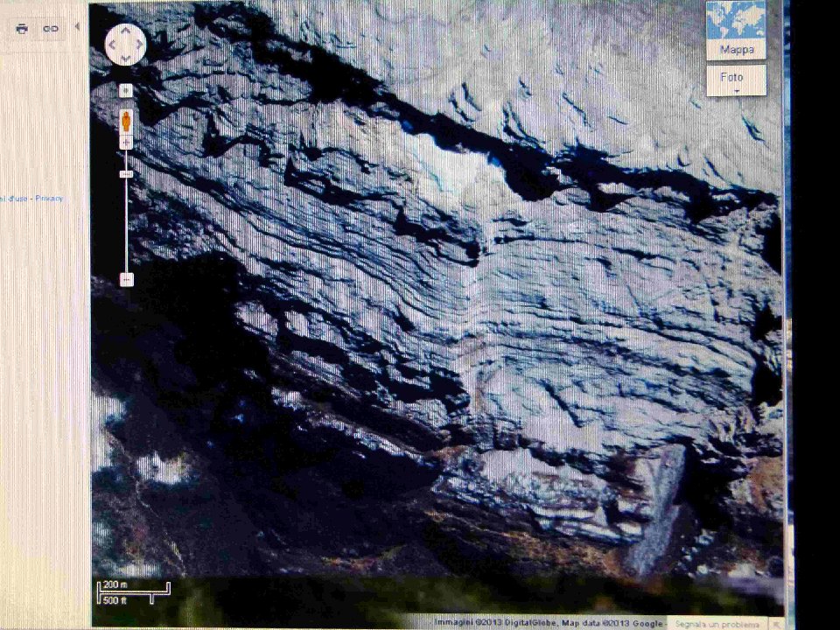Click the small icon right of Segnala un problema
Screen dimensions: 840x630
(x=775, y=623)
